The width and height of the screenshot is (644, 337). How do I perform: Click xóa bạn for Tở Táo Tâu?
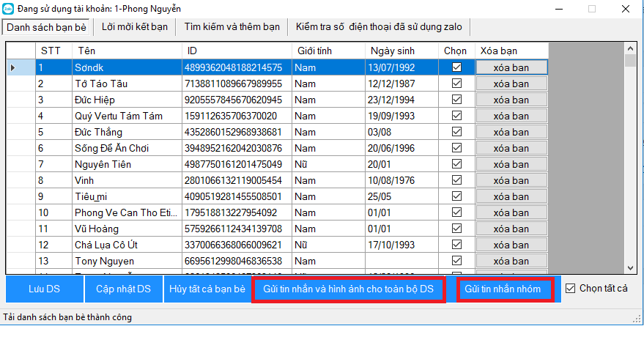pos(511,84)
